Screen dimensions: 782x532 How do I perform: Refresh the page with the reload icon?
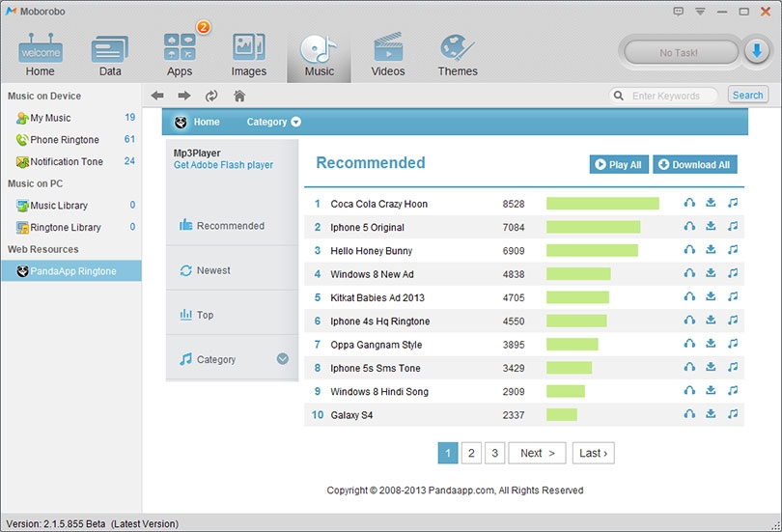[211, 96]
